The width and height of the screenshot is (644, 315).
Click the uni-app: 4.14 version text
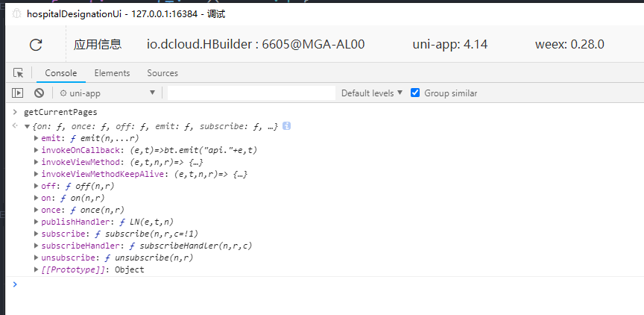point(450,44)
